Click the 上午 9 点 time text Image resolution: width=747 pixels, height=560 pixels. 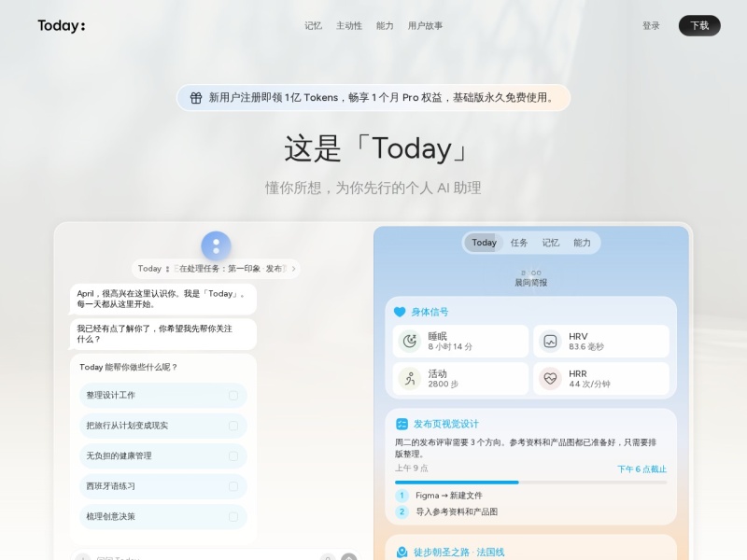(411, 469)
